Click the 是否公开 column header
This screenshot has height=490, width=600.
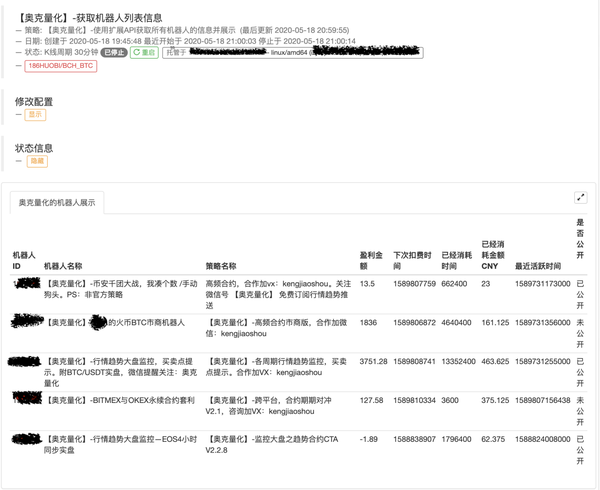[580, 245]
